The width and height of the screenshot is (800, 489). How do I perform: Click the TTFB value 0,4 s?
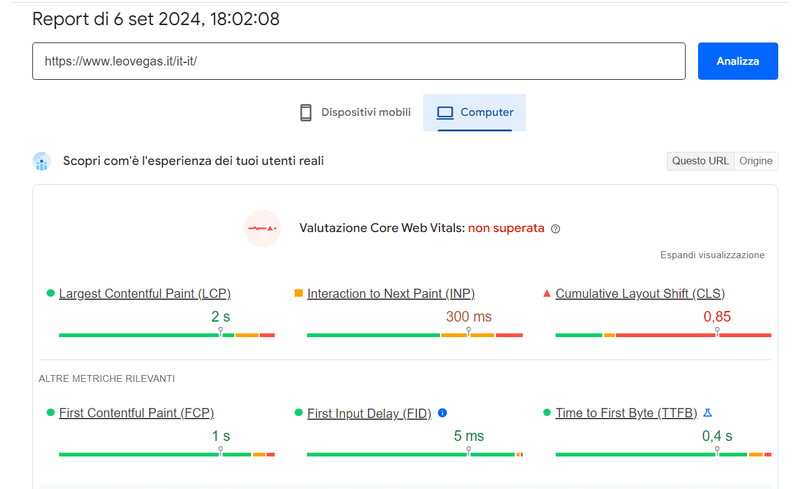717,436
